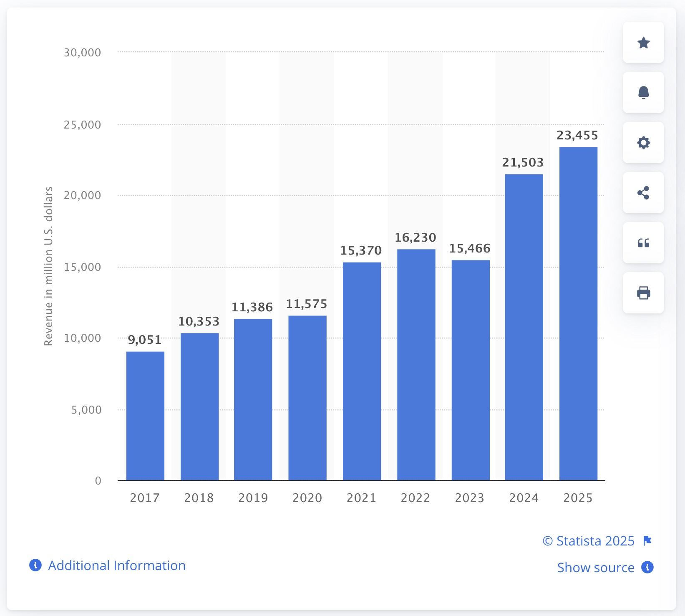
Task: Click the 2022 bar showing 16,230
Action: pyautogui.click(x=416, y=364)
